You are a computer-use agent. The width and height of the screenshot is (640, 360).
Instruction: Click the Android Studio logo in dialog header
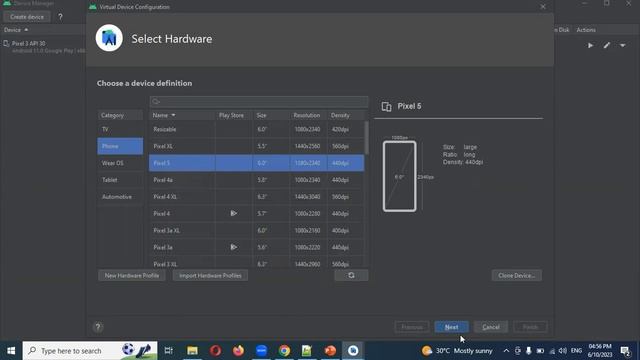(109, 38)
